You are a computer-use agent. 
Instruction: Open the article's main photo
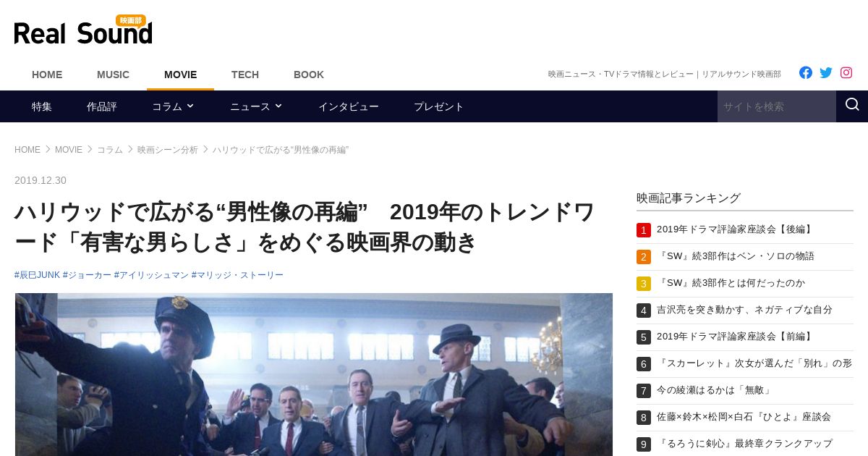point(314,374)
